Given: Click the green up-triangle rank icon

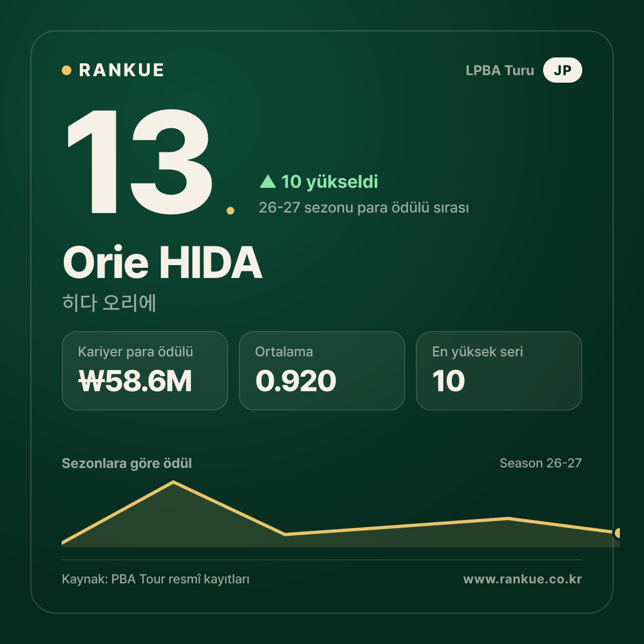Looking at the screenshot, I should [268, 181].
